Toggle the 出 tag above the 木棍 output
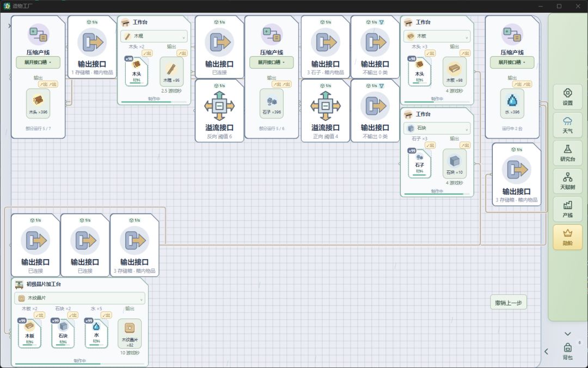 [x=182, y=53]
